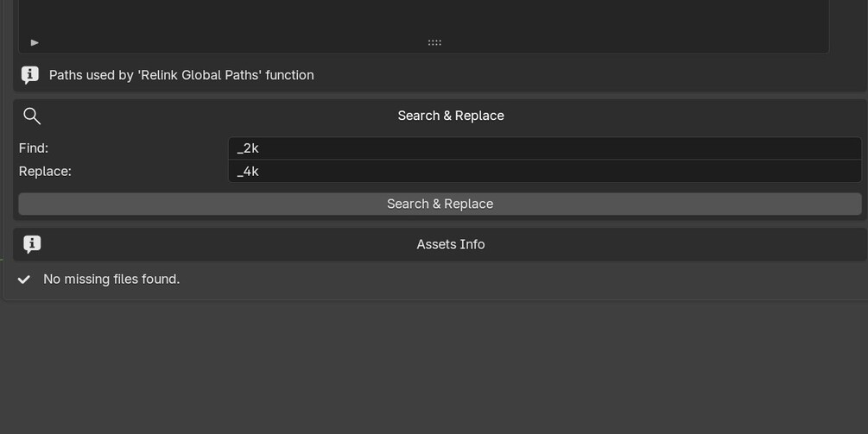Click the blank header space right of Search & Replace title
The height and width of the screenshot is (434, 868).
pyautogui.click(x=684, y=116)
